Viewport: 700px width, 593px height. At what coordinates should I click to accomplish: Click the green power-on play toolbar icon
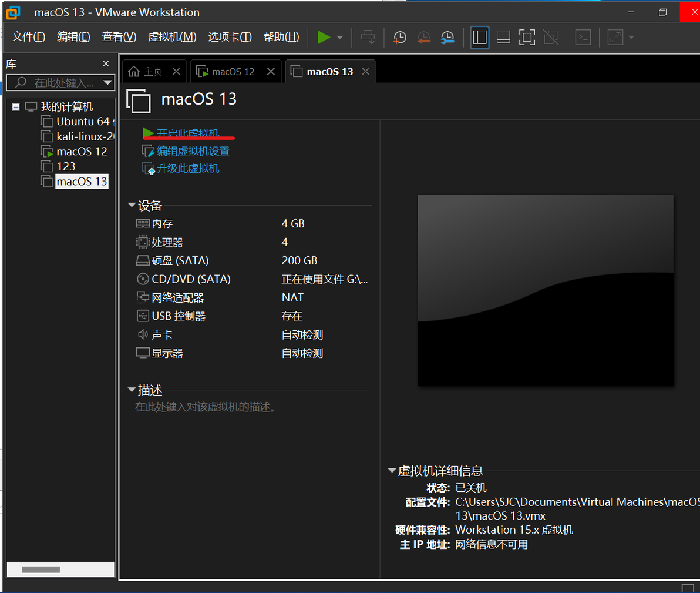(x=324, y=37)
